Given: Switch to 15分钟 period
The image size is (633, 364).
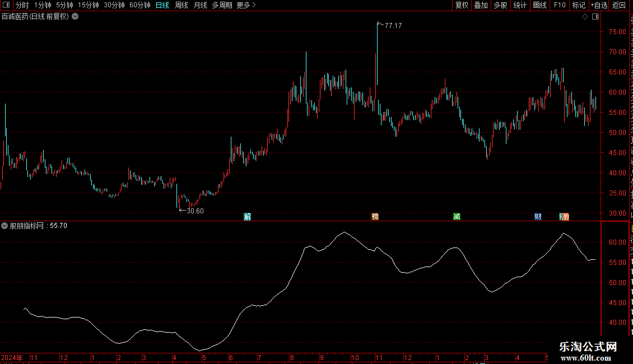Looking at the screenshot, I should coord(89,5).
